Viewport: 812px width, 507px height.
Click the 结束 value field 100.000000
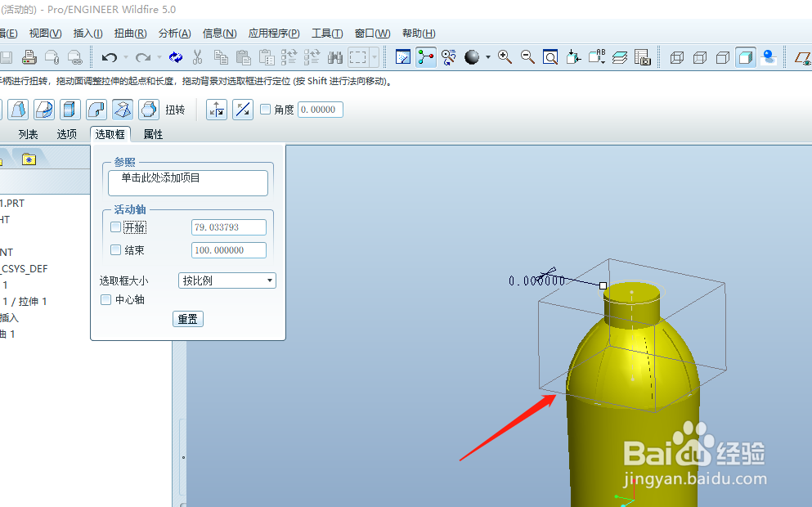(229, 250)
